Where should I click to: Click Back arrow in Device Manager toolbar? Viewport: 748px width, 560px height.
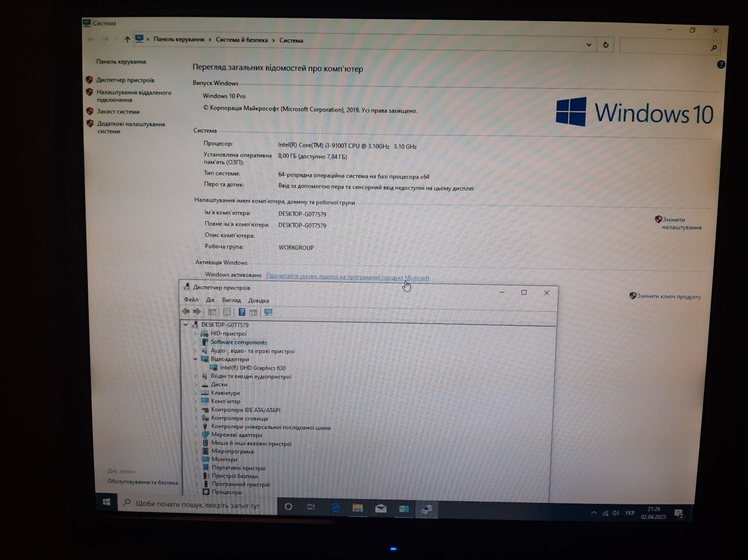pos(185,311)
